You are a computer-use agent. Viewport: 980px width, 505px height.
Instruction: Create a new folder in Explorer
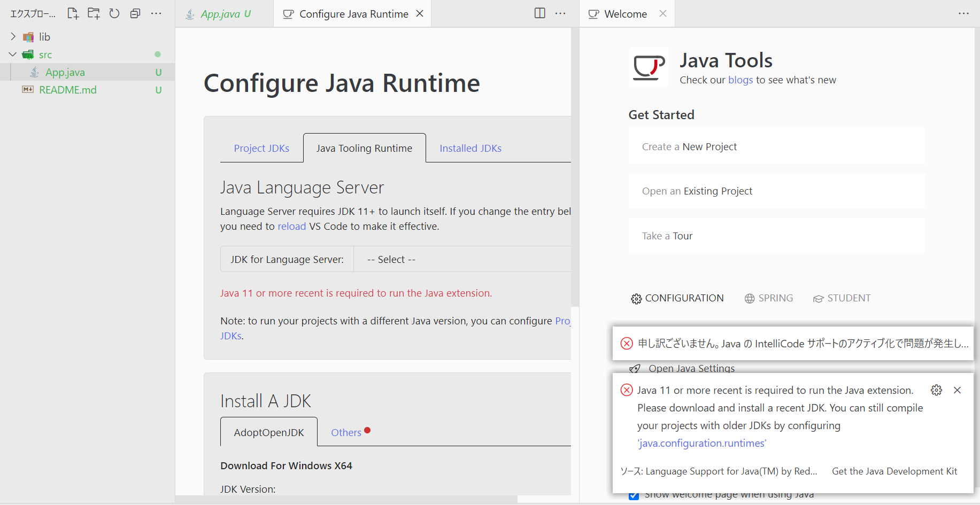[94, 13]
